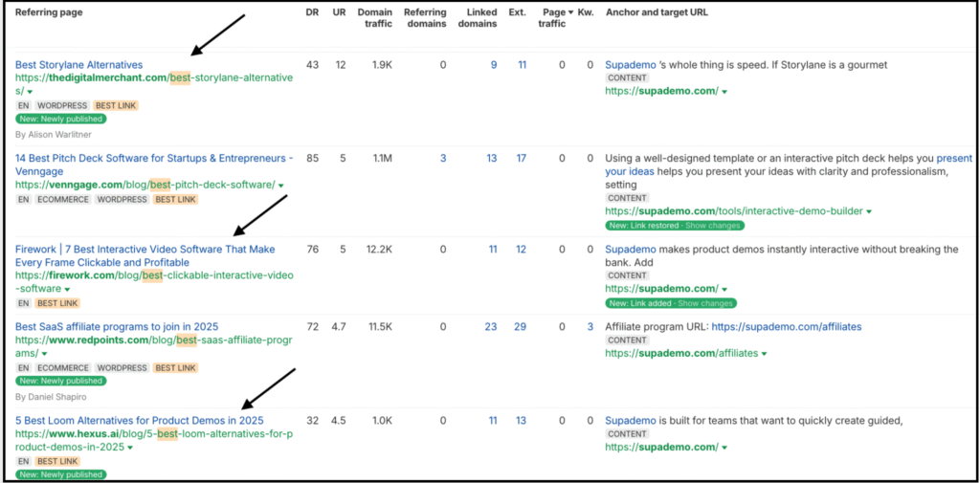Click the Kw. value 3 in redpoints row

pyautogui.click(x=590, y=327)
